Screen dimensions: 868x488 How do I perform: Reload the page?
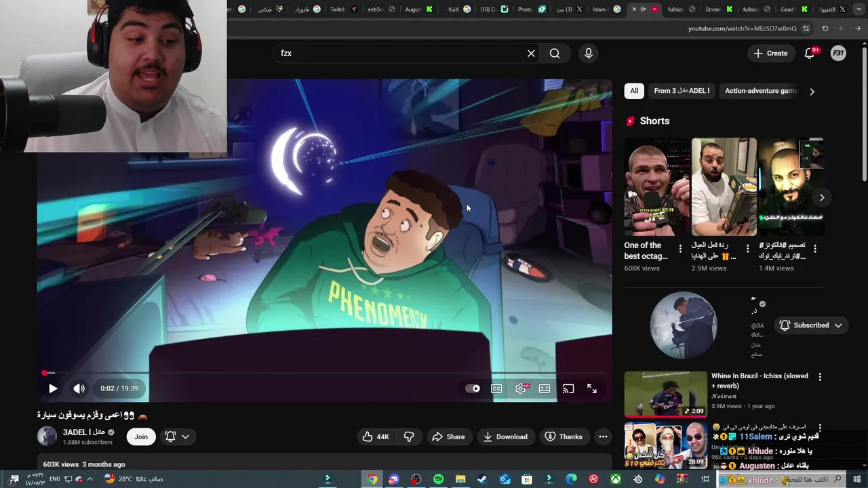825,28
